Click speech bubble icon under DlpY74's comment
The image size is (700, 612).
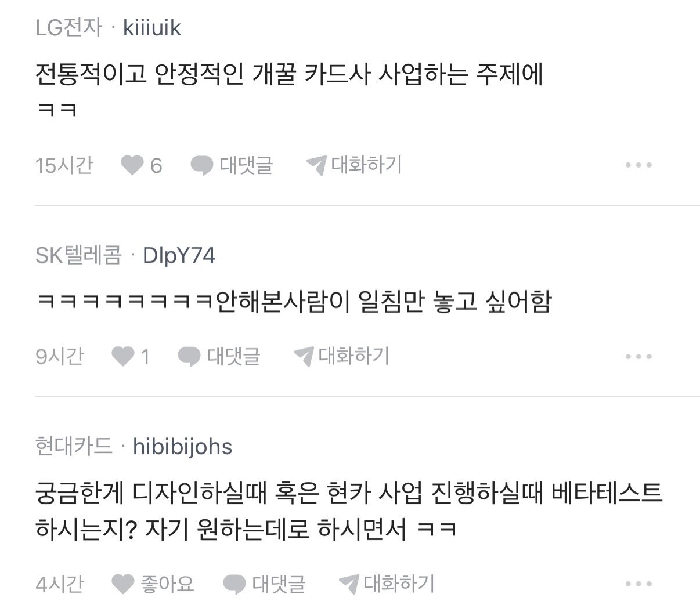click(189, 357)
